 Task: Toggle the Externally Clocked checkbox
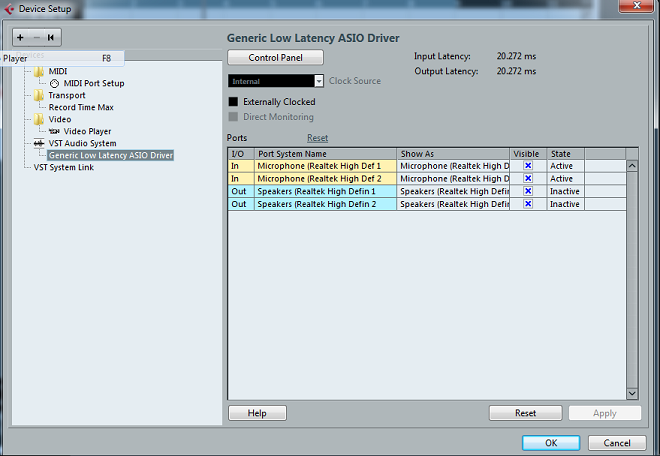click(233, 101)
